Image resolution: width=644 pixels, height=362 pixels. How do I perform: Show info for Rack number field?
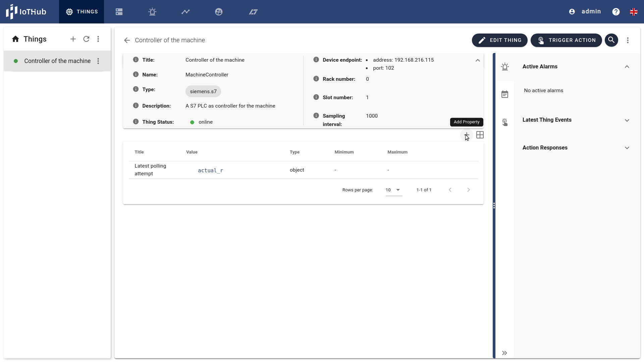click(x=316, y=79)
